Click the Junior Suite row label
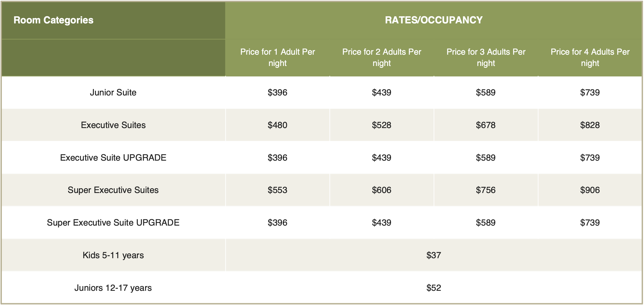Image resolution: width=644 pixels, height=305 pixels. click(113, 93)
